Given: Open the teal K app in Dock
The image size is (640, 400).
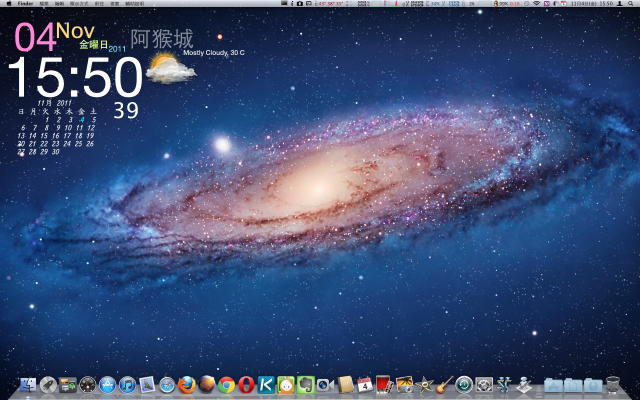Looking at the screenshot, I should point(266,385).
